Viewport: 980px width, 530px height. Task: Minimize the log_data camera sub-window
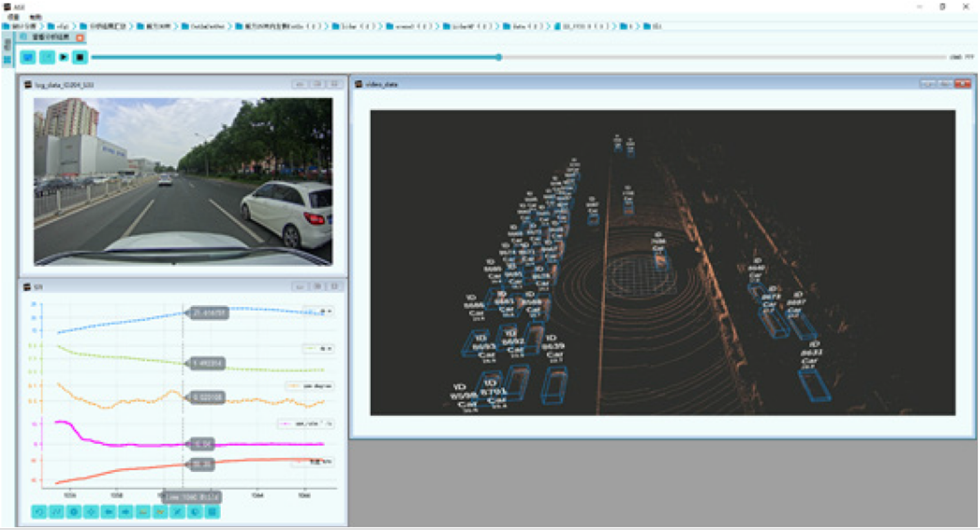299,85
